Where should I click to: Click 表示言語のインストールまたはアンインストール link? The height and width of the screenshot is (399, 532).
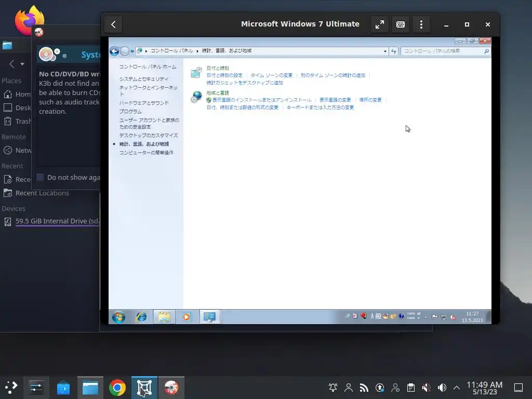(x=262, y=100)
